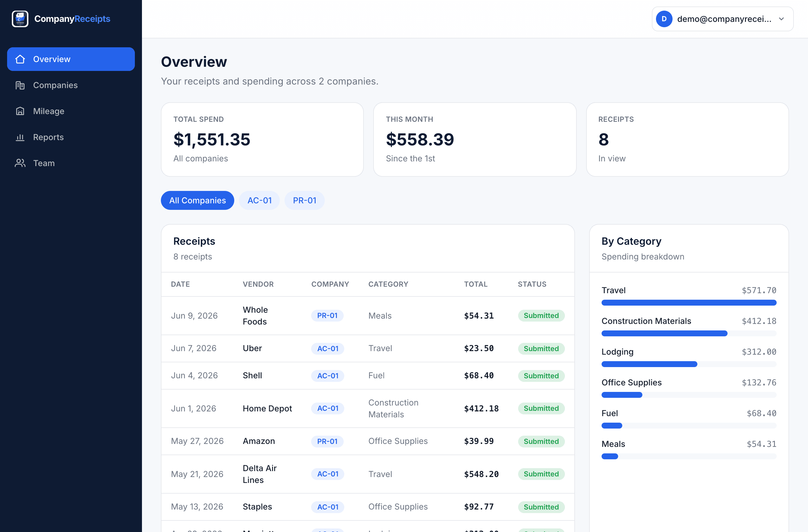
Task: Click the Team people icon
Action: click(20, 163)
